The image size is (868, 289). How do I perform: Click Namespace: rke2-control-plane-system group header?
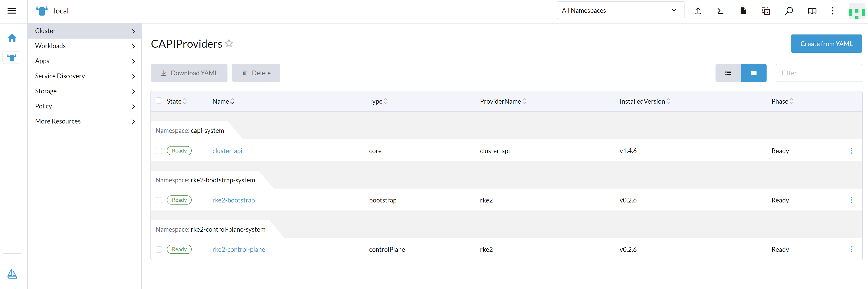point(210,230)
